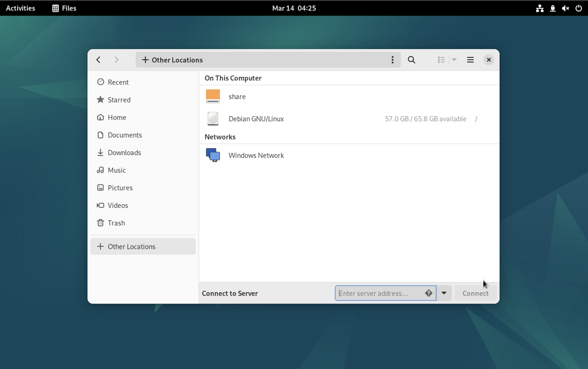Click the muted volume icon in top bar
Screen dimensions: 588x369
coord(566,8)
